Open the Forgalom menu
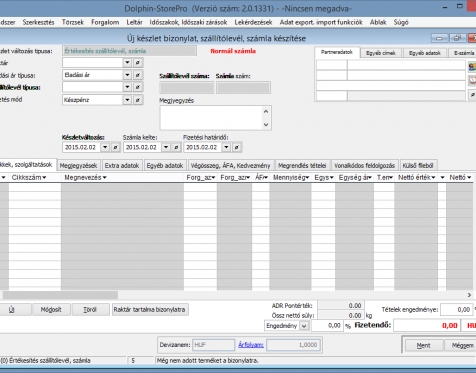This screenshot has height=373, width=476. [x=105, y=22]
